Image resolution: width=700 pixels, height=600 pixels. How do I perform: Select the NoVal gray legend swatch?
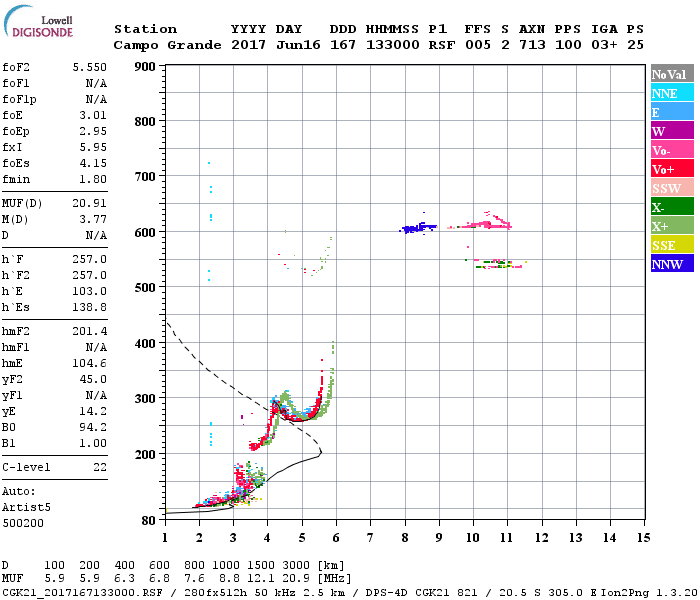(x=672, y=74)
